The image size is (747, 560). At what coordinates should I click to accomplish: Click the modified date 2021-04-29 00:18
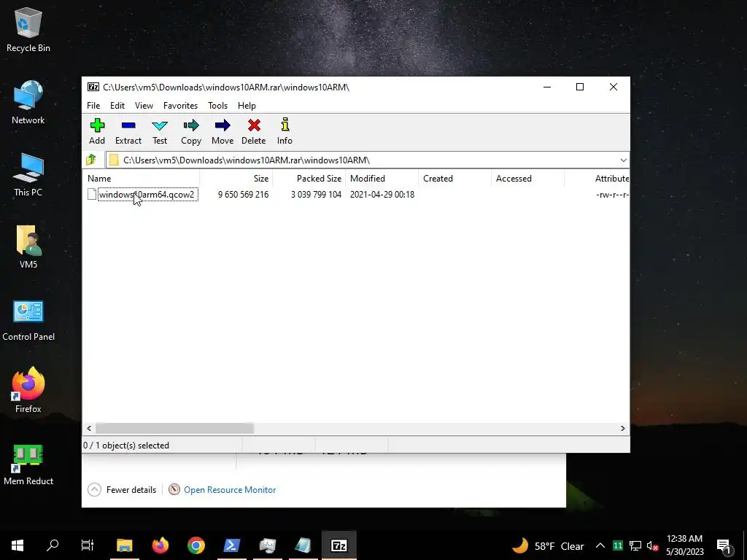382,194
